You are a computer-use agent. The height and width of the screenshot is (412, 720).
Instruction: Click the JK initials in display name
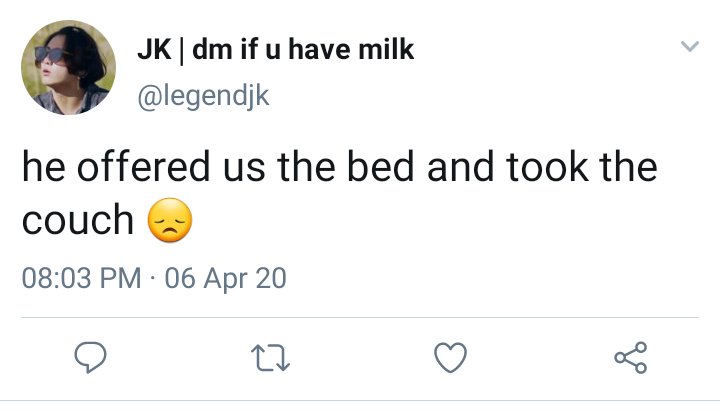(x=154, y=50)
